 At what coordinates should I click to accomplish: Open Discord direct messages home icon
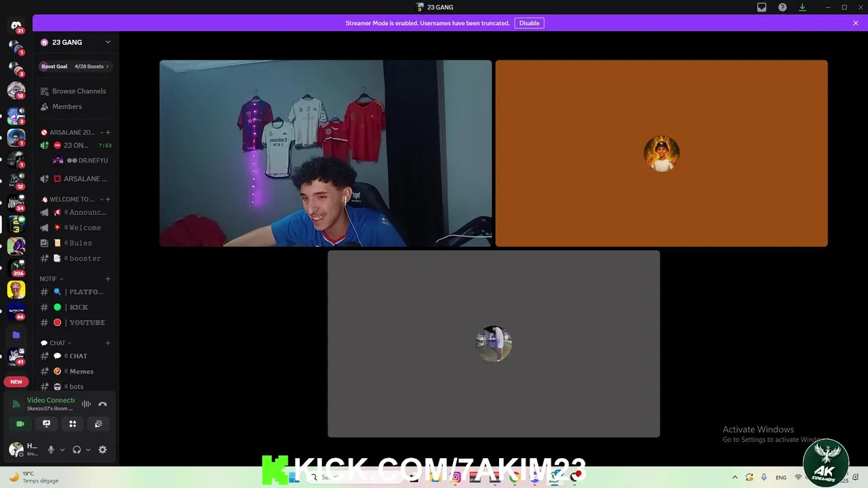[x=16, y=26]
